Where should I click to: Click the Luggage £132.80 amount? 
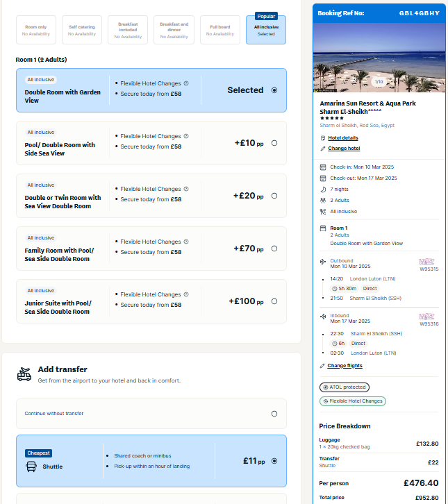click(x=427, y=444)
